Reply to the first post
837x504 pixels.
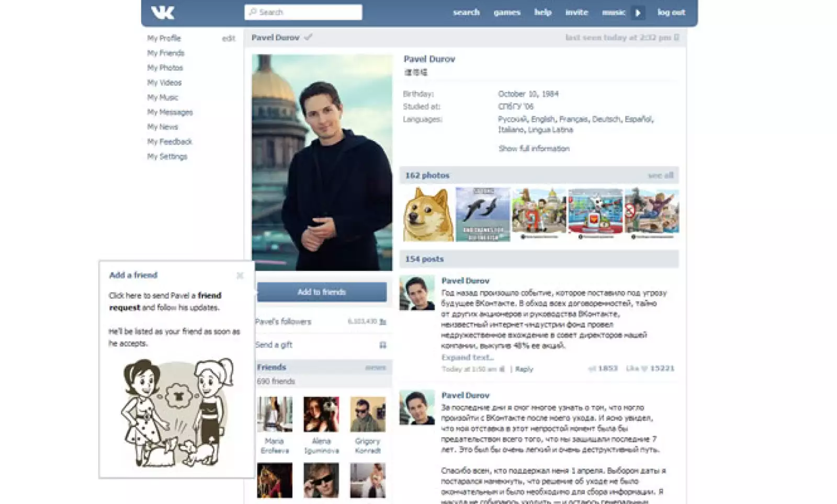click(x=524, y=369)
